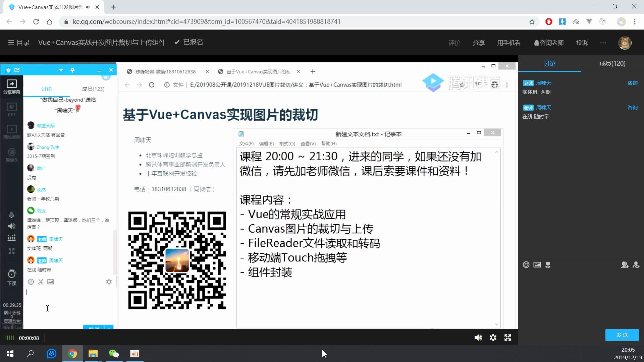This screenshot has width=644, height=362.
Task: Bookmark this page with the star icon
Action: [x=532, y=22]
